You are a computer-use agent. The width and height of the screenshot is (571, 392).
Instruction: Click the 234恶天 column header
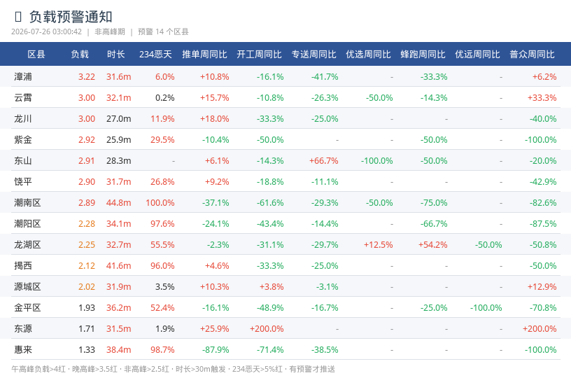click(155, 55)
